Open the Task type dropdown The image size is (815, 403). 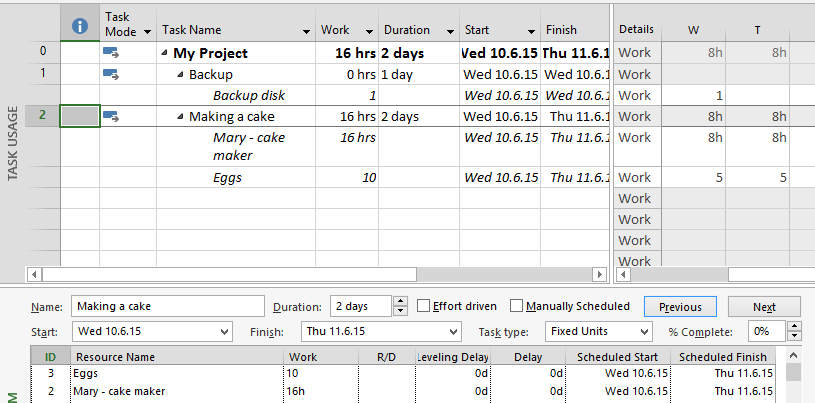(644, 331)
